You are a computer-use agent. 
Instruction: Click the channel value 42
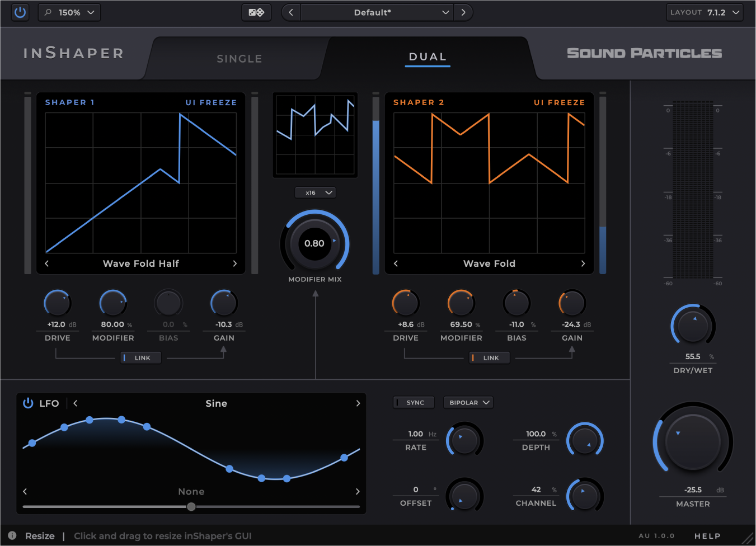(536, 489)
